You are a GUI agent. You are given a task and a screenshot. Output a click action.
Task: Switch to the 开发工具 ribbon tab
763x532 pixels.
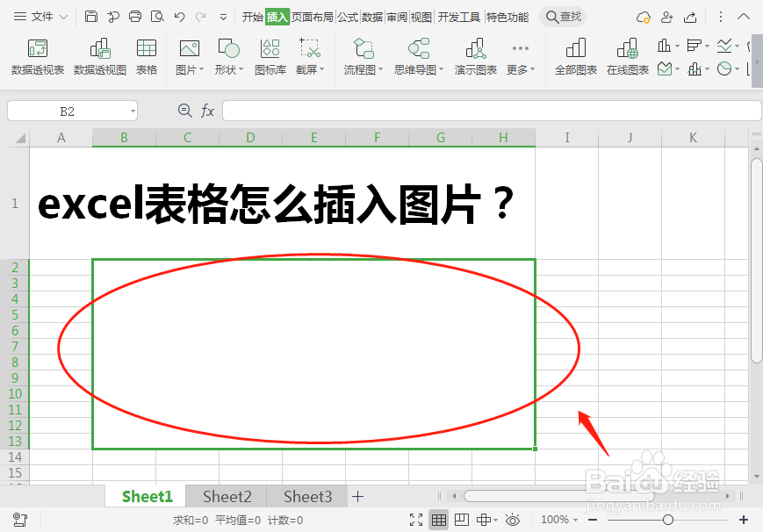[x=458, y=16]
